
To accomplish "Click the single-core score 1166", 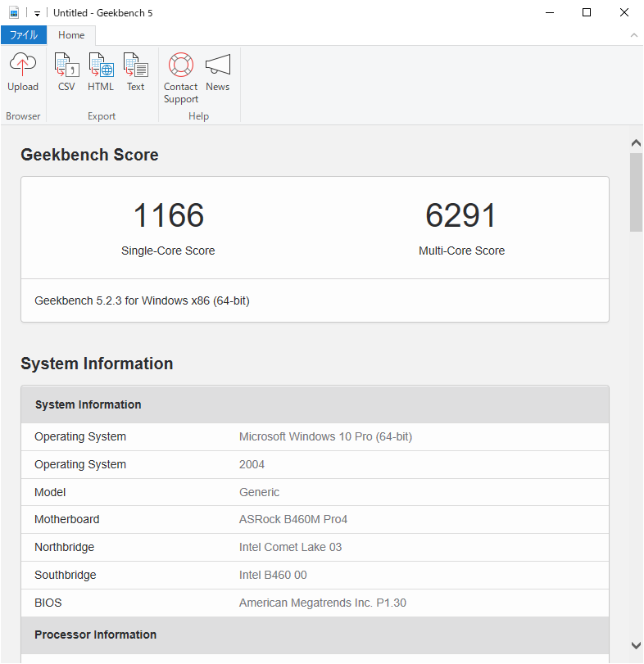I will pos(169,215).
